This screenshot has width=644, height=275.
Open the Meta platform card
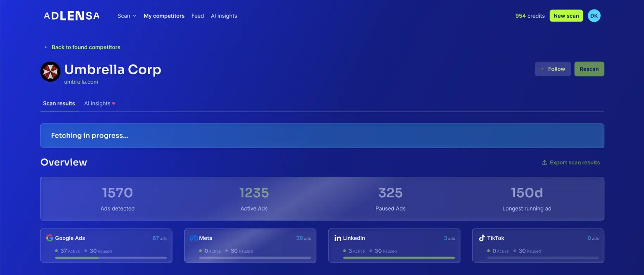(x=250, y=246)
